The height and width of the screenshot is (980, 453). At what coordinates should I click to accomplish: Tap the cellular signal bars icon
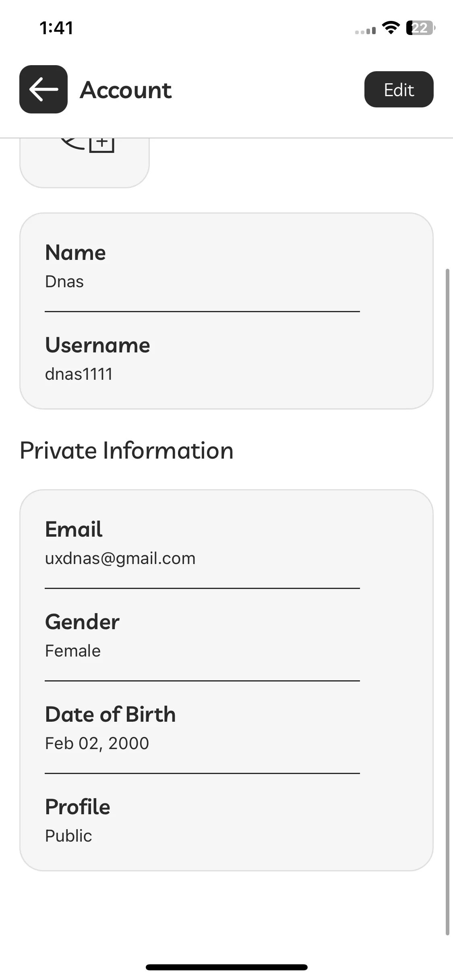[365, 31]
